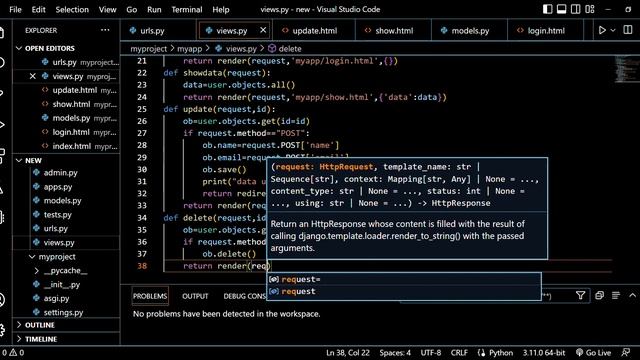Go to line via Ln 38, Col 22
Screen dimensions: 640x360
coord(348,353)
